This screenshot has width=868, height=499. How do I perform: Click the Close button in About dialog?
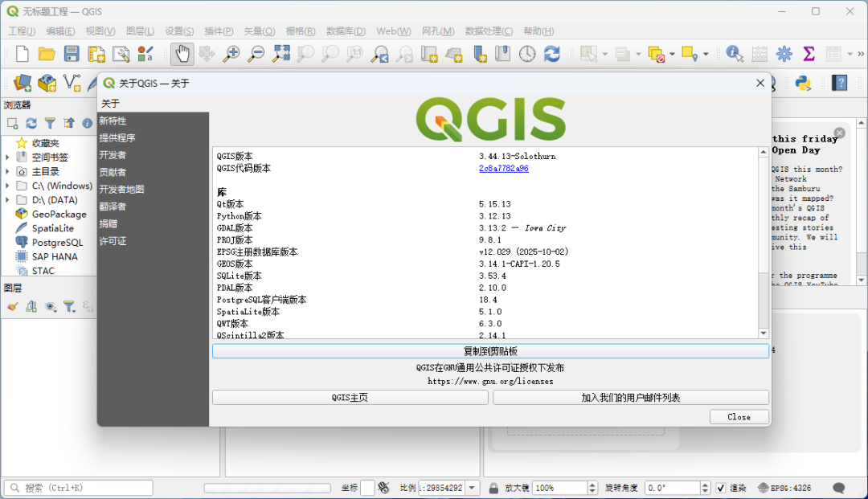tap(739, 416)
